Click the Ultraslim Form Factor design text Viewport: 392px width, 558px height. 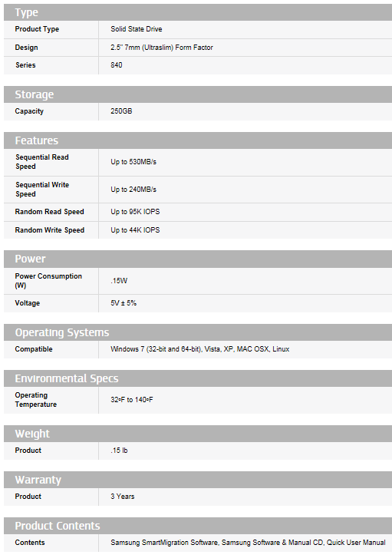[162, 48]
